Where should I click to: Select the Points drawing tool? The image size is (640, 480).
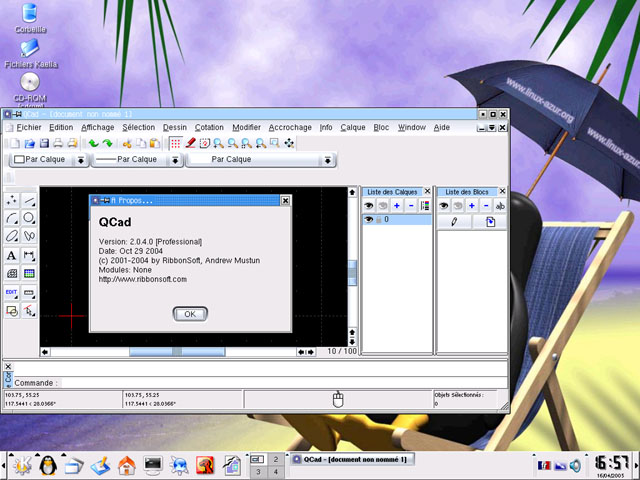(x=12, y=200)
